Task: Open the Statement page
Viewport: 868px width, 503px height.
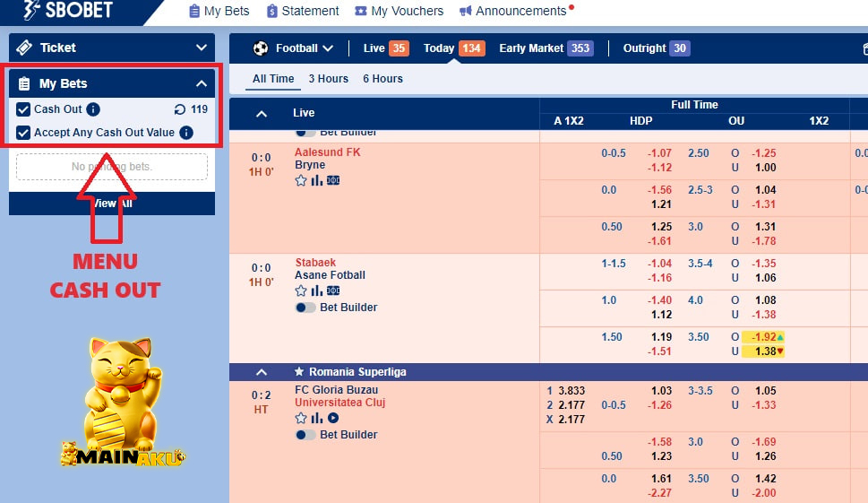Action: 303,11
